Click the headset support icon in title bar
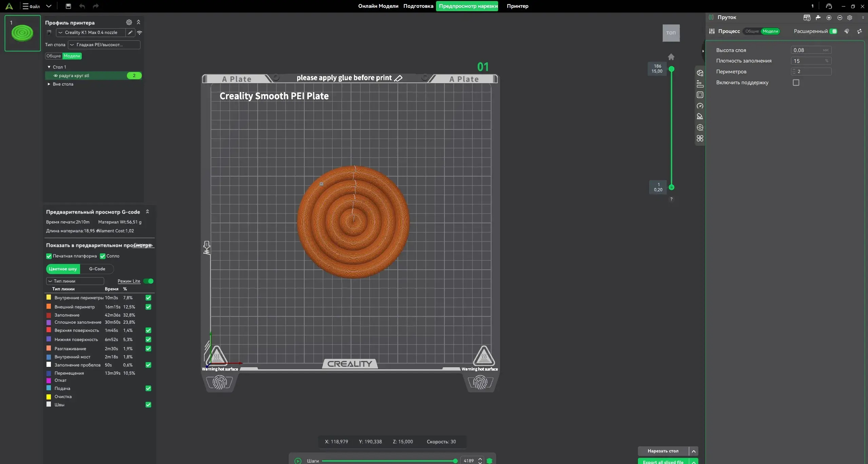 (x=829, y=6)
